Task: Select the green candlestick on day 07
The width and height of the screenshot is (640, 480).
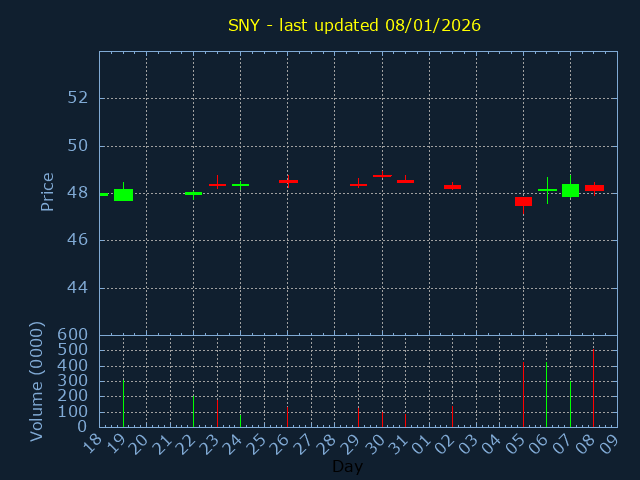Action: point(570,190)
